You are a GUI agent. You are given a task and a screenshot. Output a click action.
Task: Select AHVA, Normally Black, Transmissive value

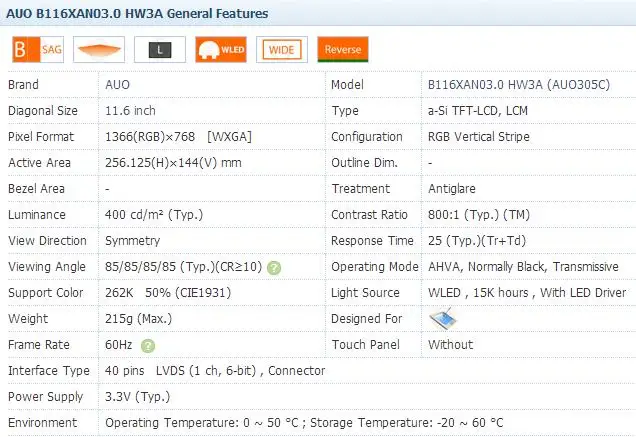pyautogui.click(x=523, y=267)
